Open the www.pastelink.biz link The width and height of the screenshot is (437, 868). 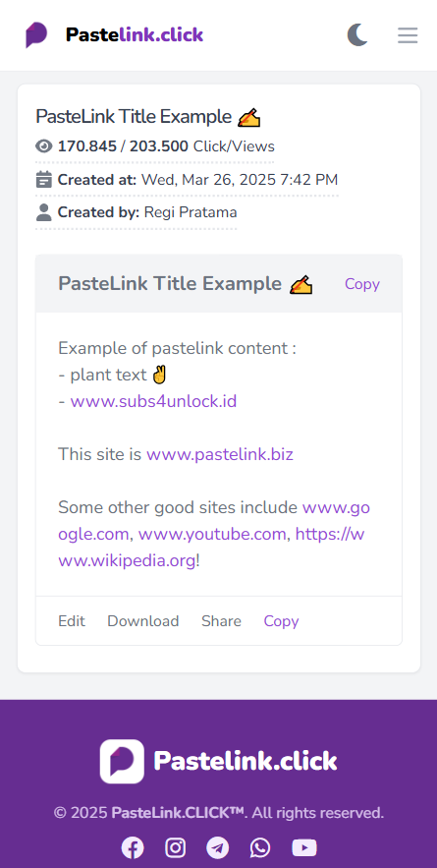click(220, 454)
